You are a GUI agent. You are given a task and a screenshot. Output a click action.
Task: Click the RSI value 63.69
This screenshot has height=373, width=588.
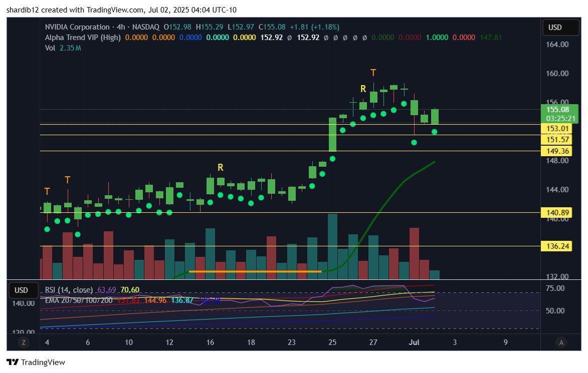(x=106, y=290)
